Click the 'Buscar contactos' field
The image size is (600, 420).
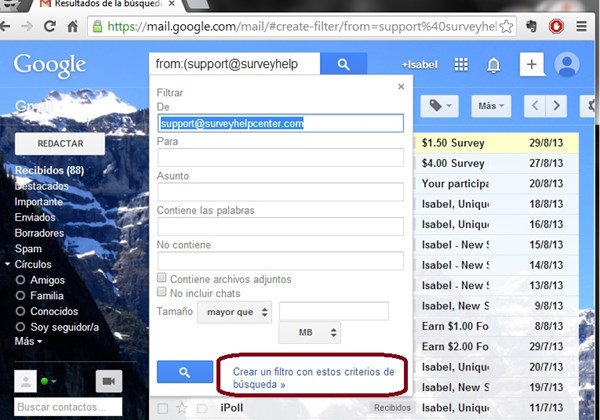68,407
